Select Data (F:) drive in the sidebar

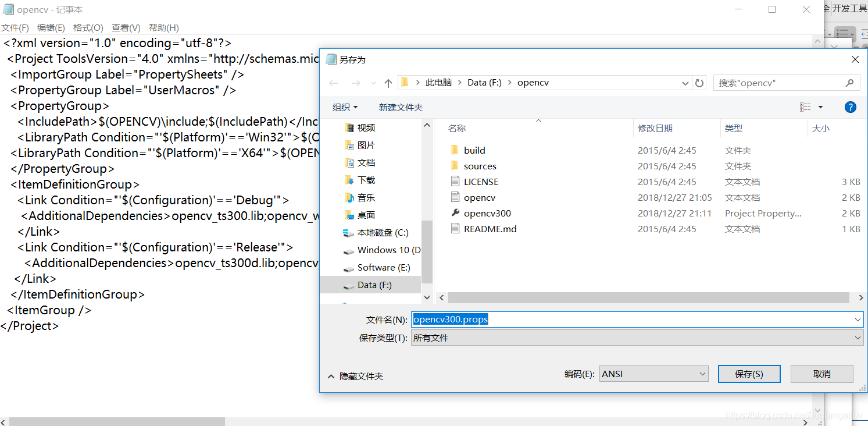pyautogui.click(x=372, y=285)
